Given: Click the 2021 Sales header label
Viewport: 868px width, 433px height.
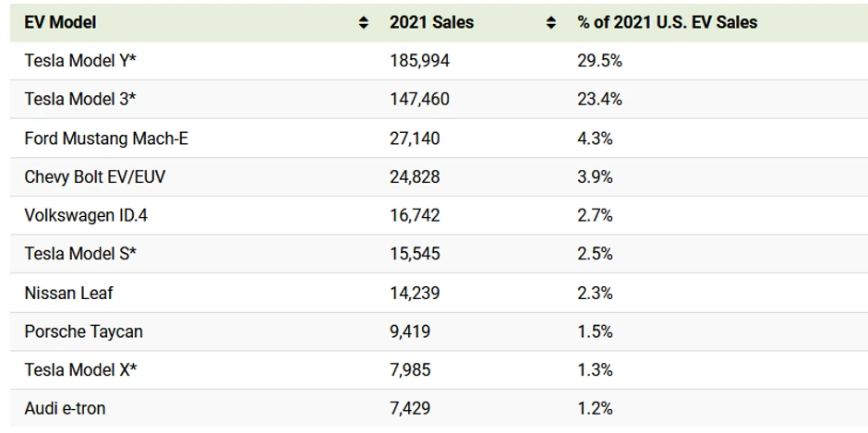Looking at the screenshot, I should click(x=431, y=21).
